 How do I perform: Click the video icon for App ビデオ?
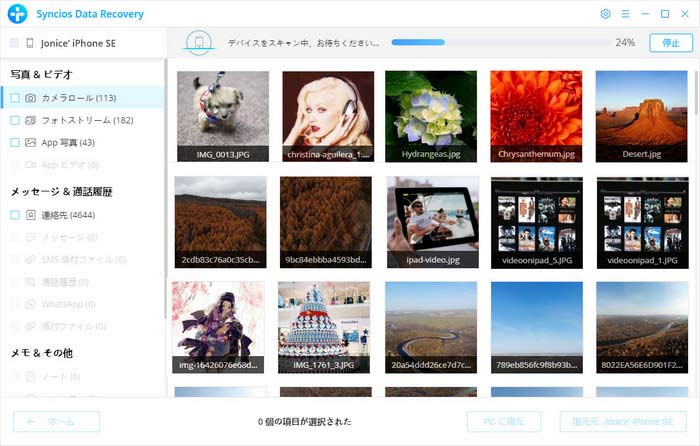tap(30, 165)
